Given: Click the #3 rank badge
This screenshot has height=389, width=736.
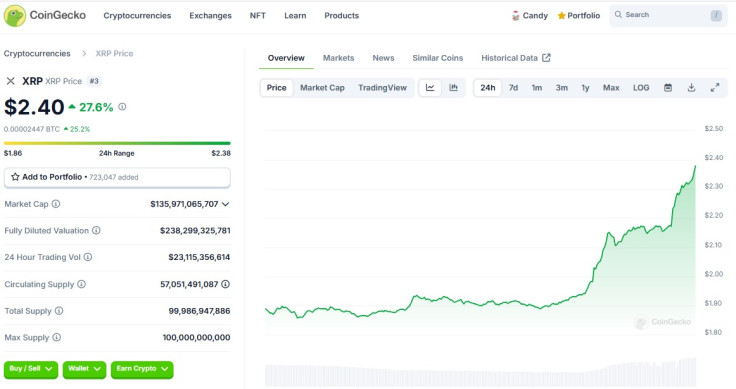Looking at the screenshot, I should point(94,81).
